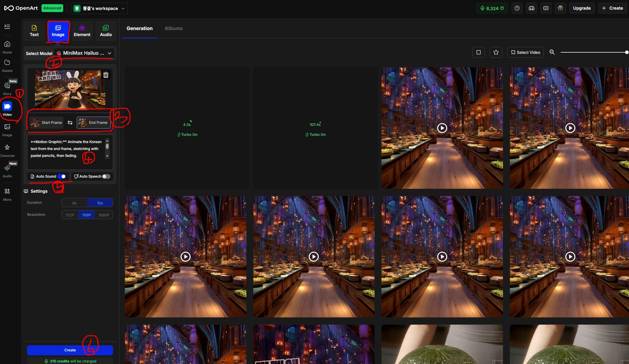The width and height of the screenshot is (629, 364).
Task: Enable Auto Speech switch
Action: tap(106, 176)
